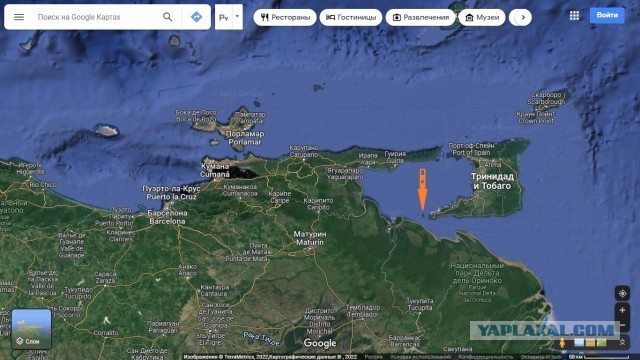The height and width of the screenshot is (360, 640).
Task: Click the Карипе Caripe map label
Action: coord(280,197)
